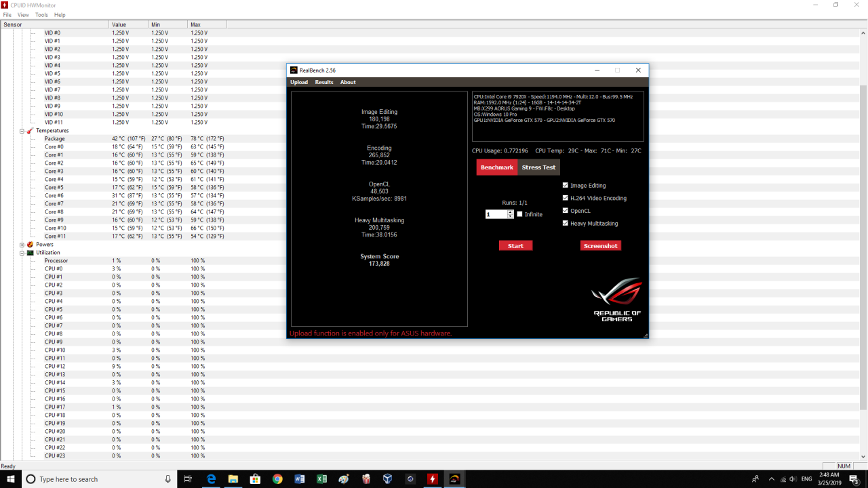868x488 pixels.
Task: Collapse the Utilization tree node
Action: [22, 253]
